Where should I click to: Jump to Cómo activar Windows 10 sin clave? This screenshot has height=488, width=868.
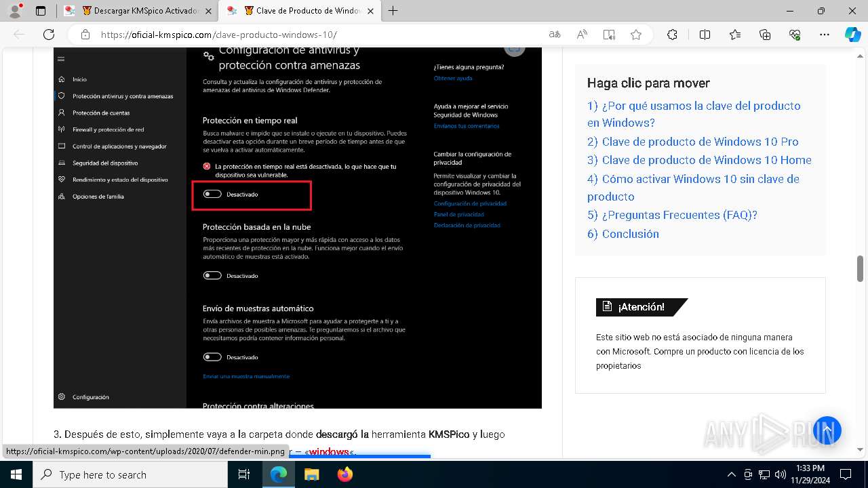click(693, 188)
